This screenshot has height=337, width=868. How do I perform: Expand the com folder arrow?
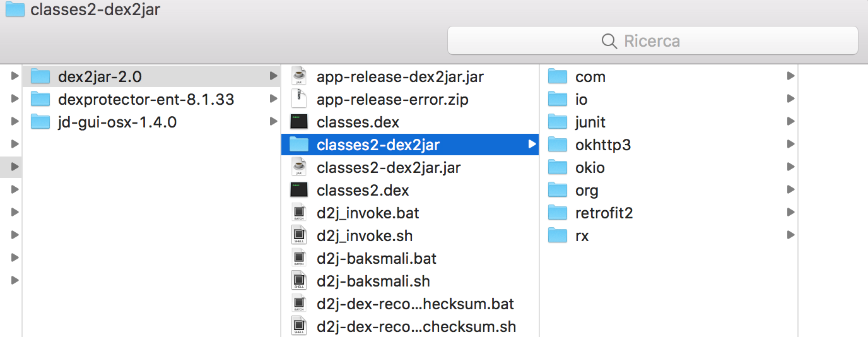click(790, 77)
